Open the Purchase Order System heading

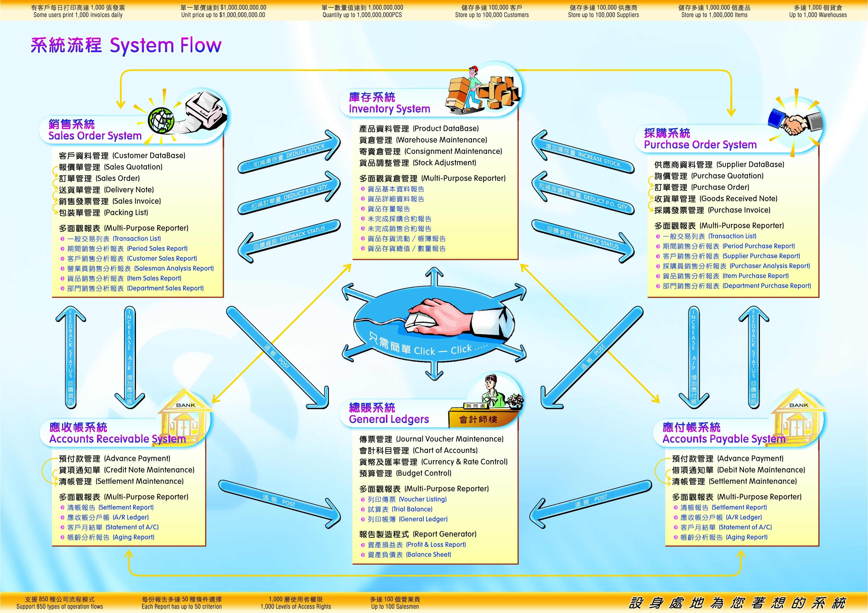700,139
